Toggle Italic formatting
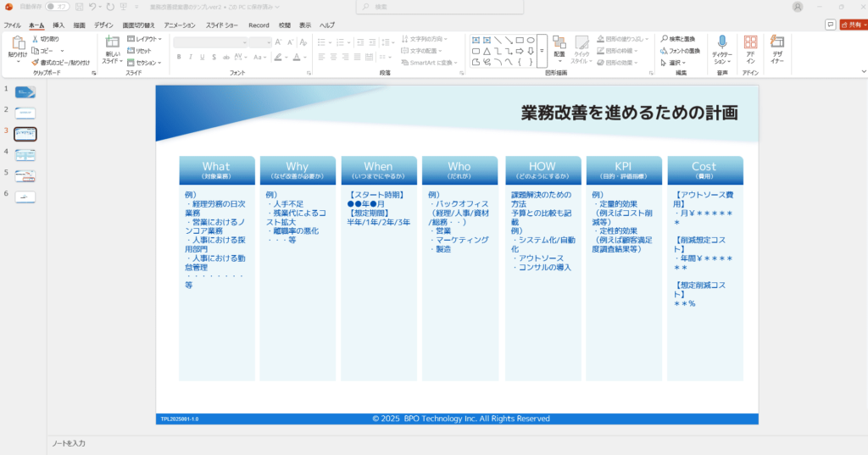868x455 pixels. point(191,57)
